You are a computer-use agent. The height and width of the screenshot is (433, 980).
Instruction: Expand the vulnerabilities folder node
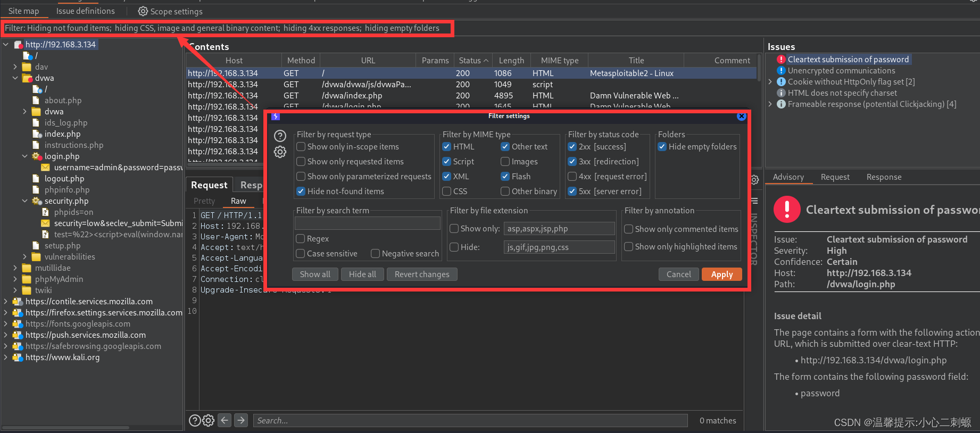pyautogui.click(x=25, y=257)
